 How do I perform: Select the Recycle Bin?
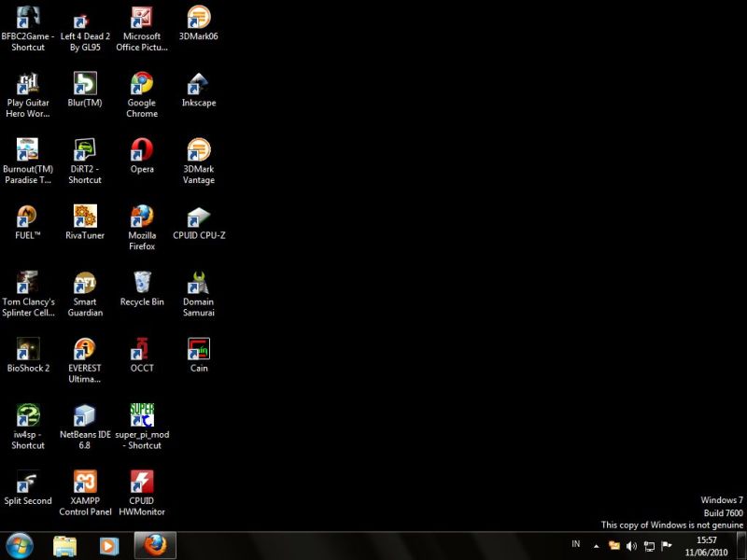(142, 283)
